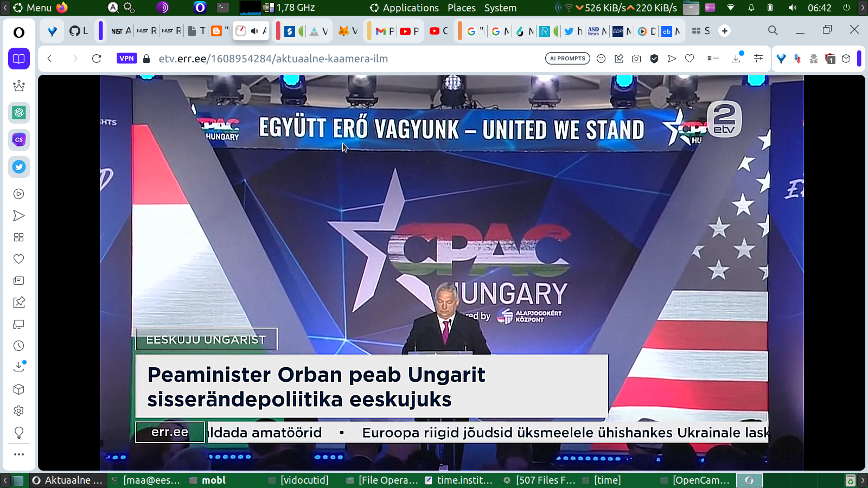Expand the red tab island handle
Image resolution: width=868 pixels, height=488 pixels.
coord(278,31)
